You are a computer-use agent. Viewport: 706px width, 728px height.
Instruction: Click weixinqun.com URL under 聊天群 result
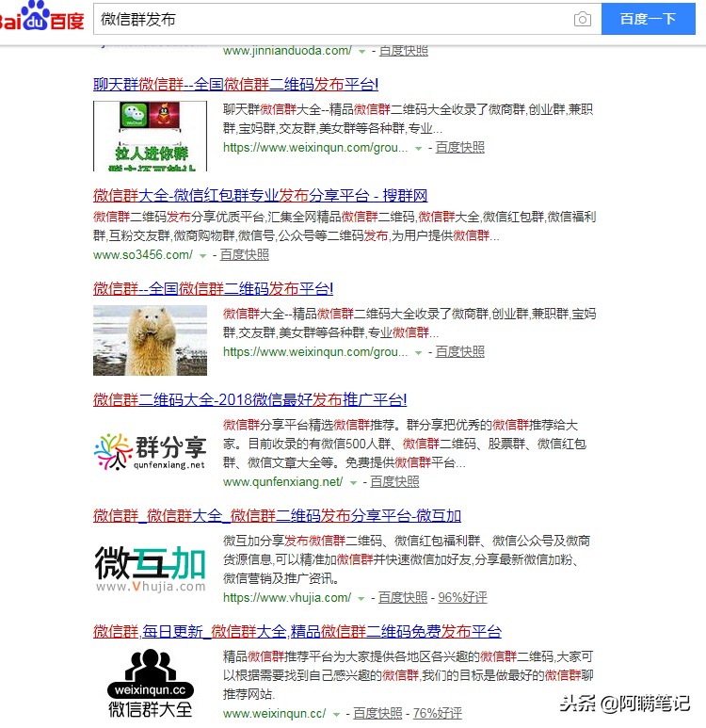point(315,148)
